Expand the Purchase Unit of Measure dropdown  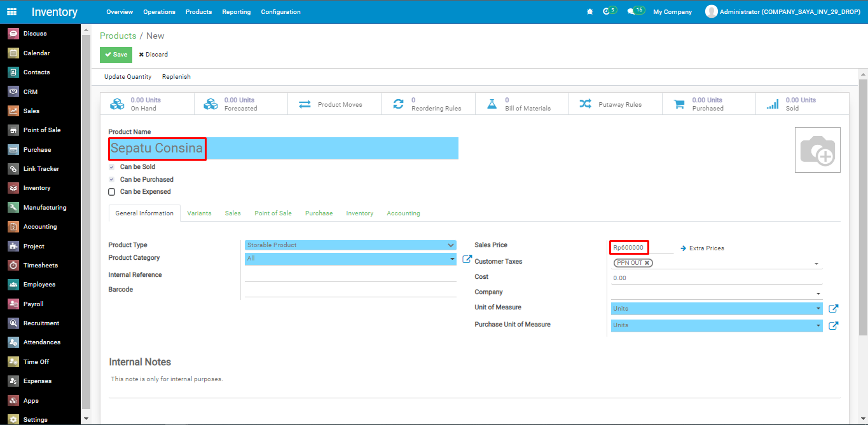point(716,325)
